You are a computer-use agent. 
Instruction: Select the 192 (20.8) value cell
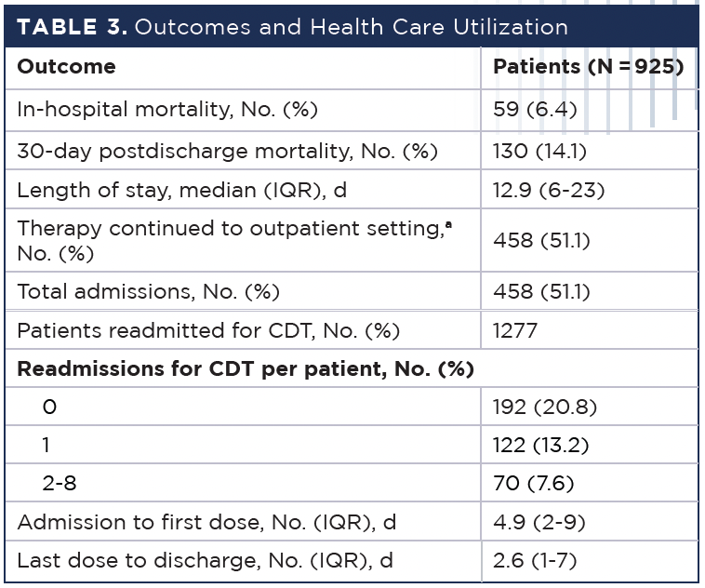(x=543, y=407)
